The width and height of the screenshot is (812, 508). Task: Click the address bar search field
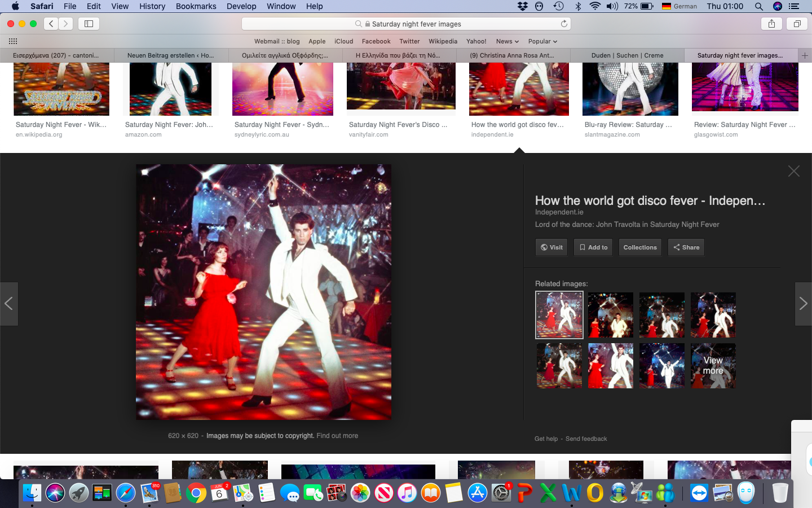click(406, 24)
